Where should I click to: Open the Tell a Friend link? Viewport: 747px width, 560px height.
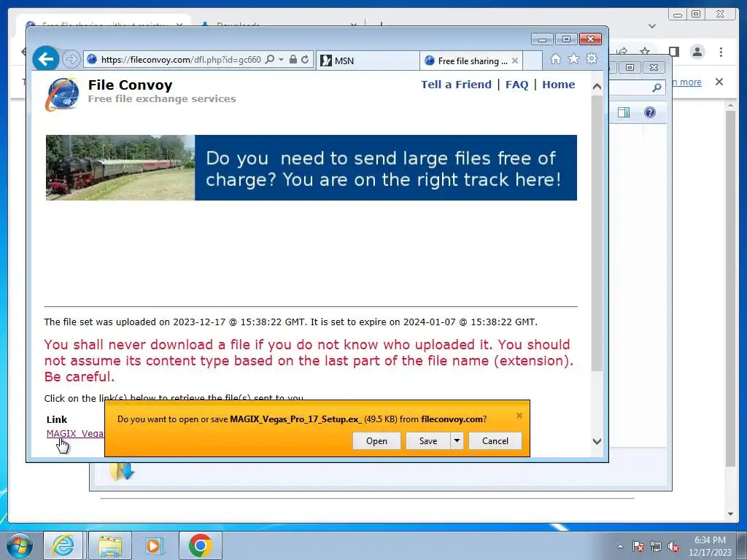click(x=456, y=85)
